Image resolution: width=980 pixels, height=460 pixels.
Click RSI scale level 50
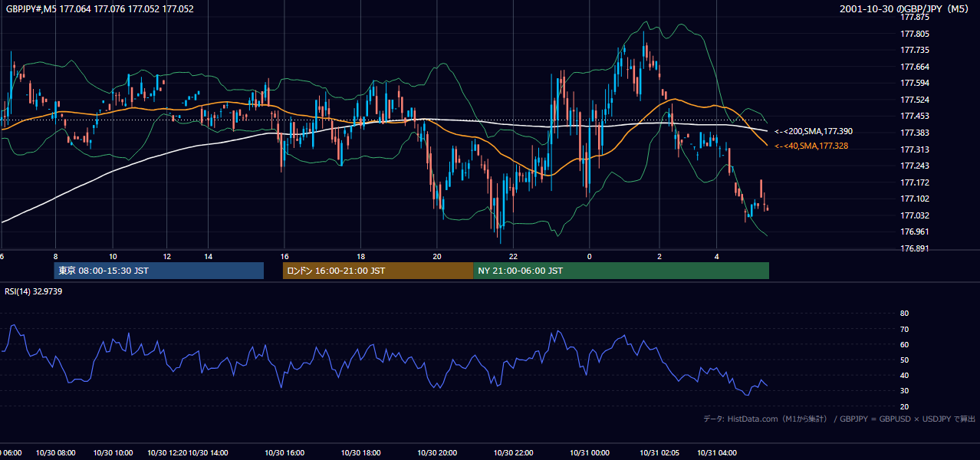[904, 360]
